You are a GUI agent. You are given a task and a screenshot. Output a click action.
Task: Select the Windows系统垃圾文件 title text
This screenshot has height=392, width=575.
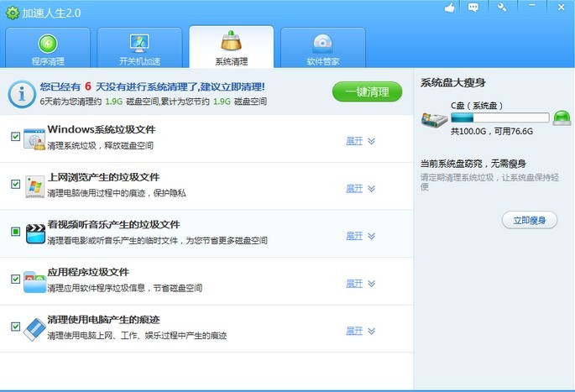(102, 129)
